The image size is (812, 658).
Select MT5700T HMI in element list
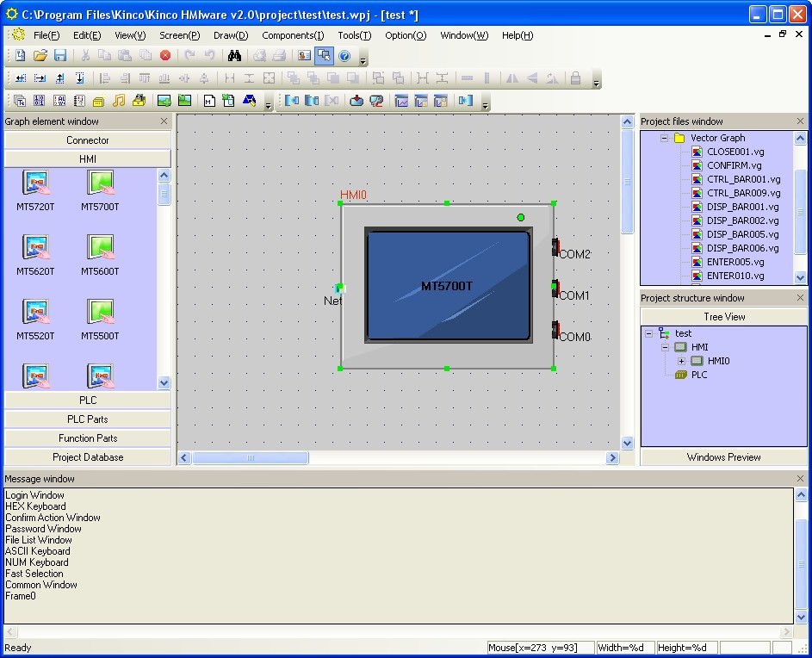click(100, 190)
